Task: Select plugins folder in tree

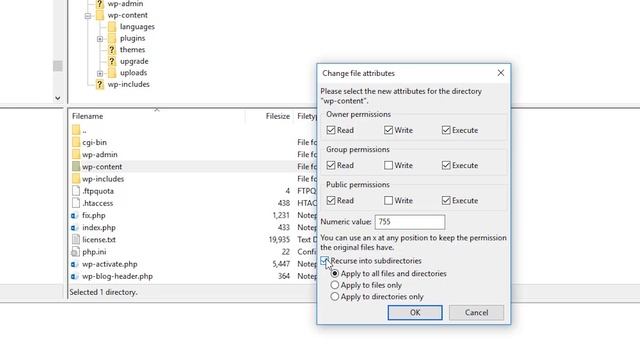Action: pos(132,38)
